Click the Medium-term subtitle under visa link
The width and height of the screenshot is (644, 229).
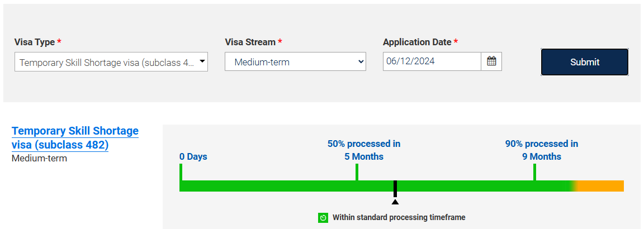click(39, 158)
